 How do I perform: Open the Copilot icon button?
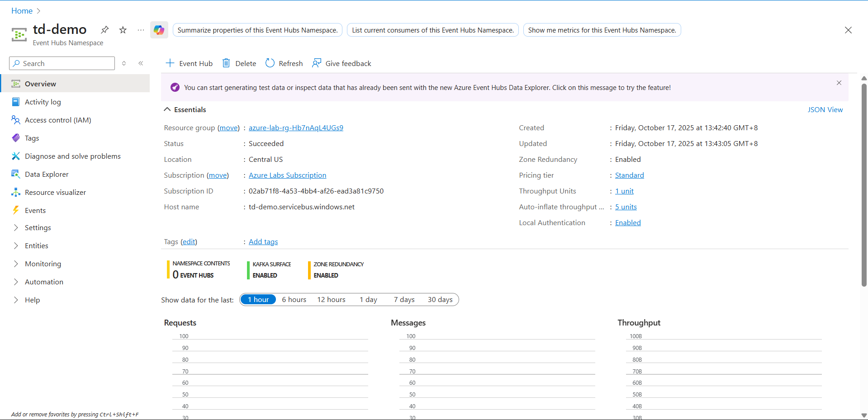[x=159, y=30]
